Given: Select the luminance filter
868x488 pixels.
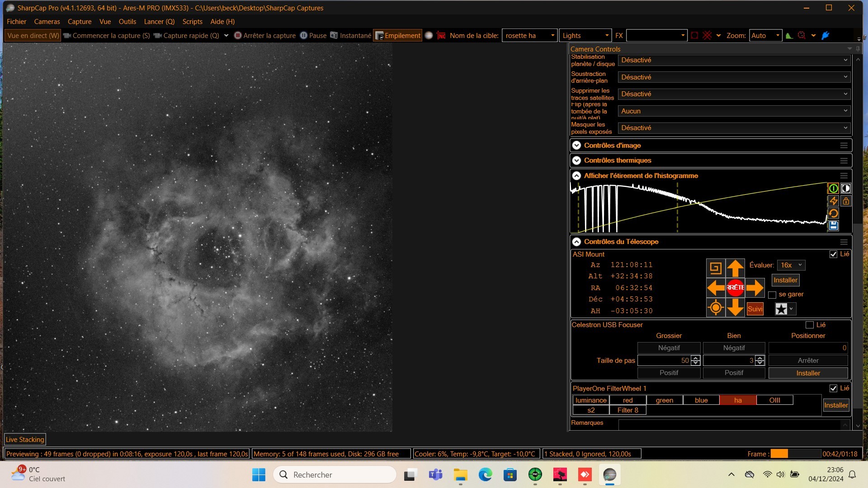Looking at the screenshot, I should click(x=591, y=400).
